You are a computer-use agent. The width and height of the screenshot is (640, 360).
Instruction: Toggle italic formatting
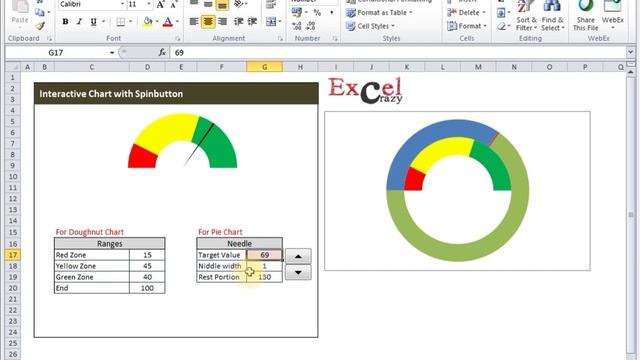coord(79,22)
